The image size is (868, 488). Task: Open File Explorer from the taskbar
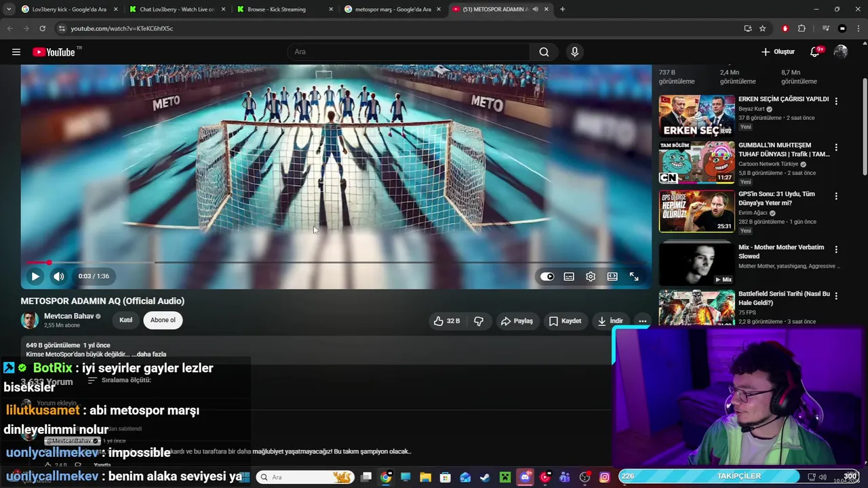point(426,477)
